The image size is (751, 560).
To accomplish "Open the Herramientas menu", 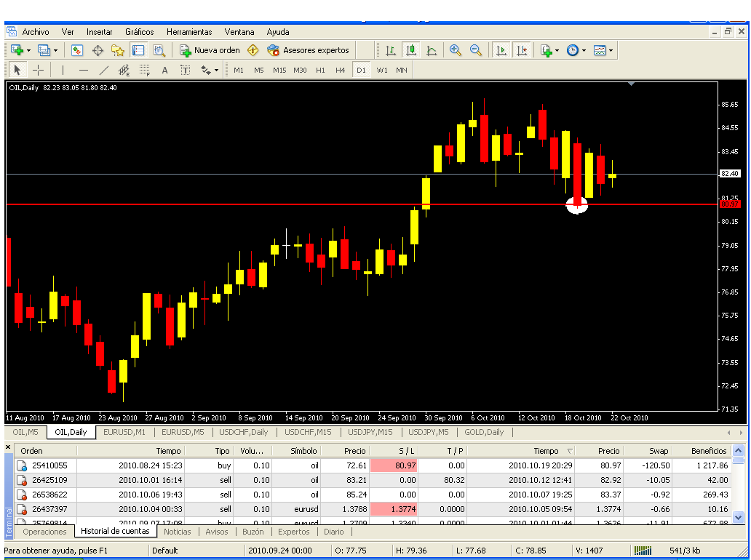I will point(189,32).
